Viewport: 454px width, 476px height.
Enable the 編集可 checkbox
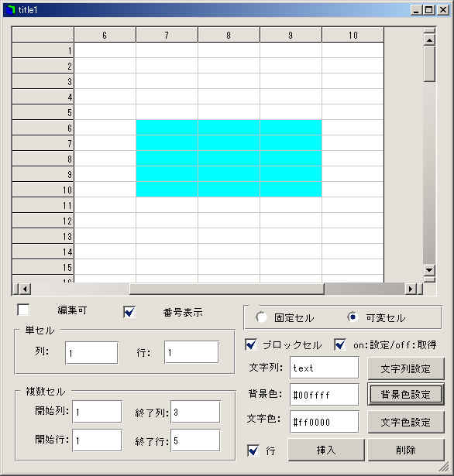pyautogui.click(x=23, y=310)
